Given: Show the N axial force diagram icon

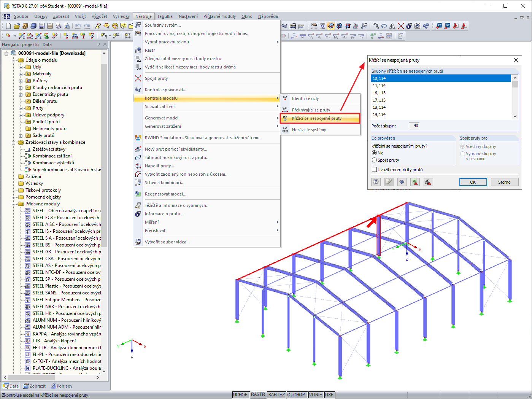Looking at the screenshot, I should [303, 36].
